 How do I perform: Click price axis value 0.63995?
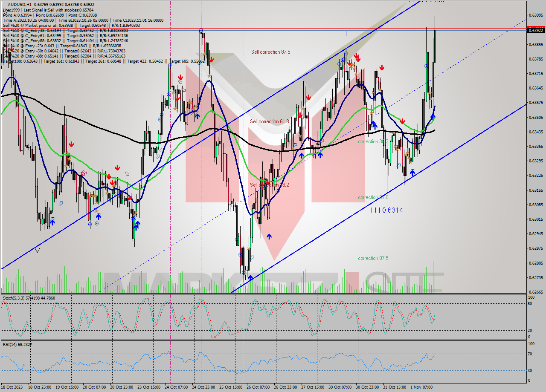[536, 15]
